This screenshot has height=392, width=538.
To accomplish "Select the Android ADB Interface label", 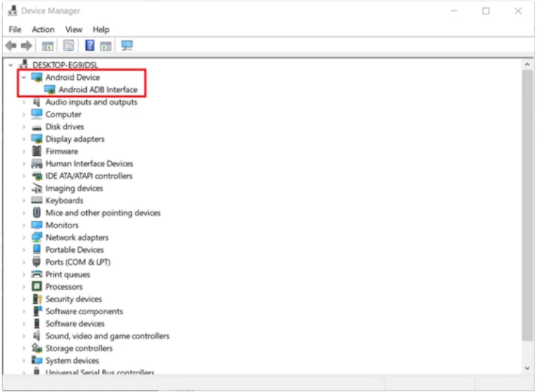I will pos(98,90).
